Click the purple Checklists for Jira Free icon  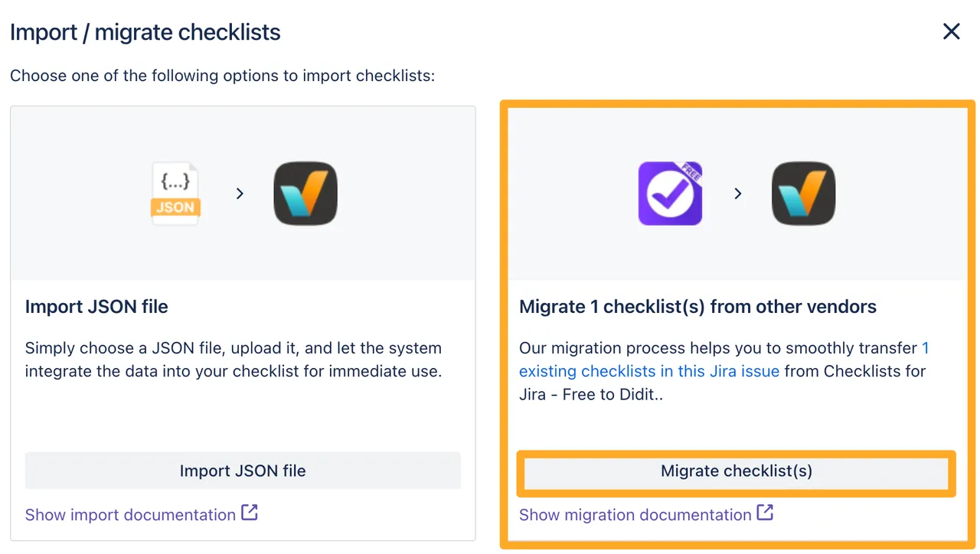tap(671, 194)
